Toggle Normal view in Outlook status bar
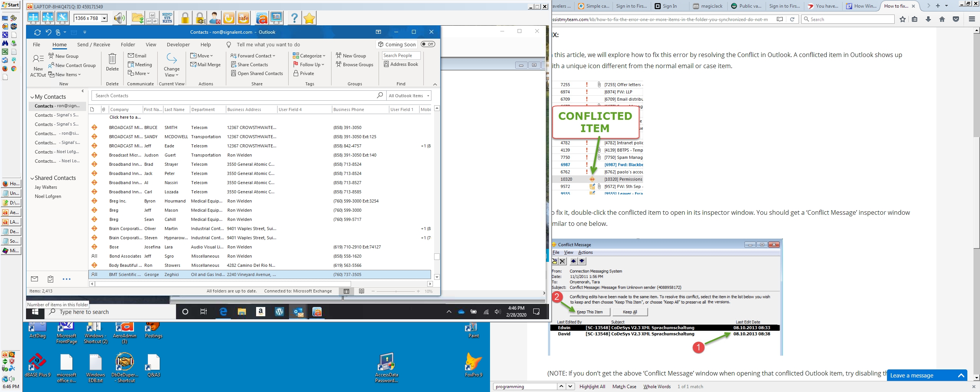The height and width of the screenshot is (392, 980). pos(346,291)
